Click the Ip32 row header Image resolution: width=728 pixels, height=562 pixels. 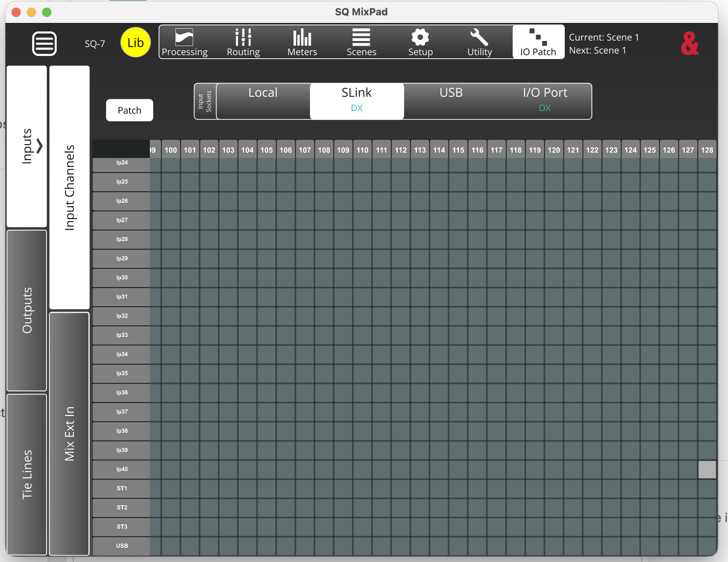[121, 316]
